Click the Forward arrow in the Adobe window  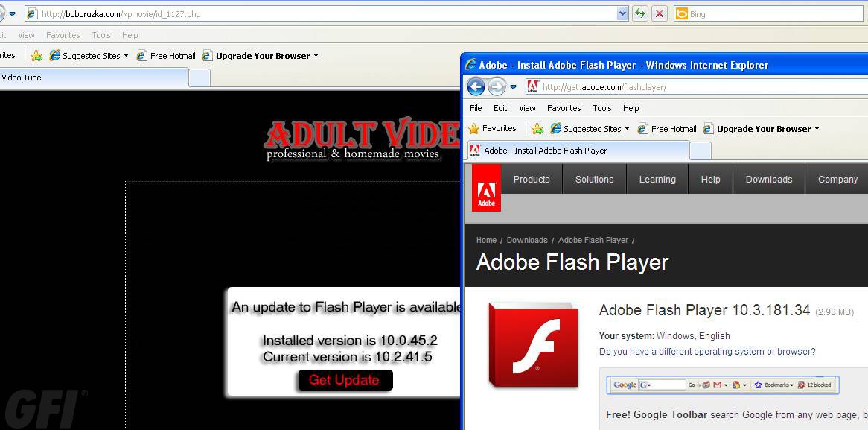(x=497, y=86)
